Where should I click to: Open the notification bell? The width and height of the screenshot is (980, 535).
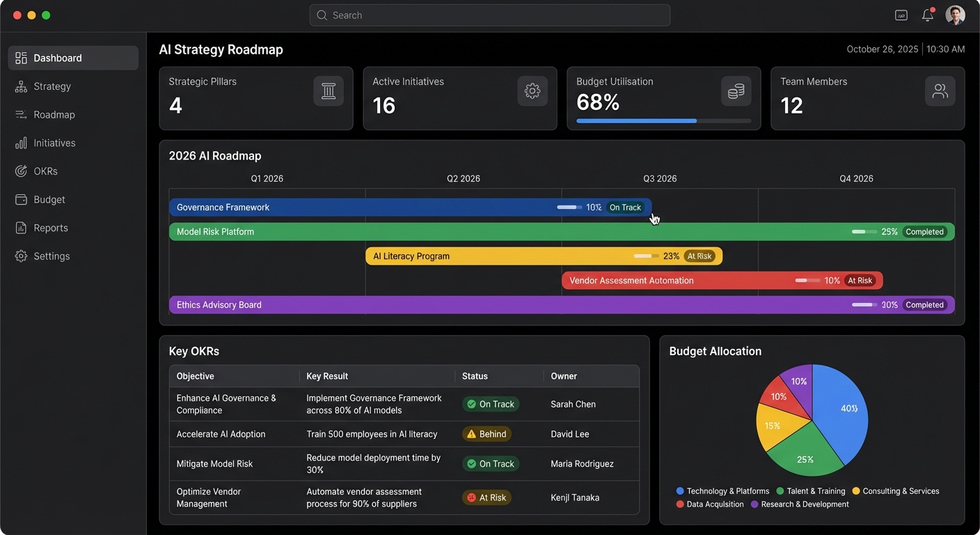(927, 15)
